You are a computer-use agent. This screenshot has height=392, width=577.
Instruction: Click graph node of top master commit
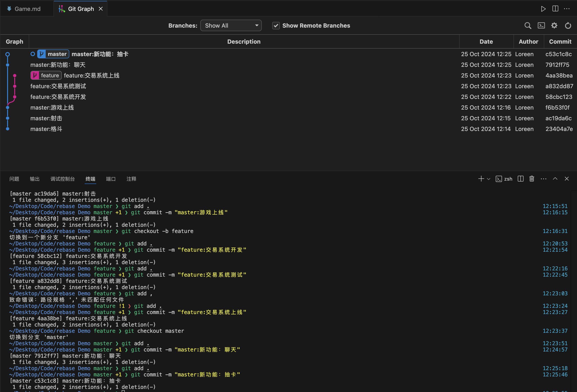coord(8,54)
